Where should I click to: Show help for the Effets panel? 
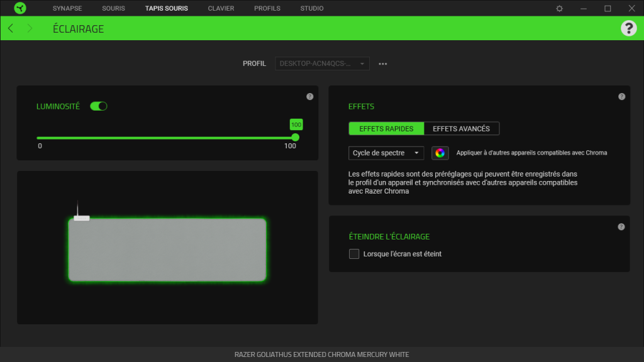tap(621, 96)
